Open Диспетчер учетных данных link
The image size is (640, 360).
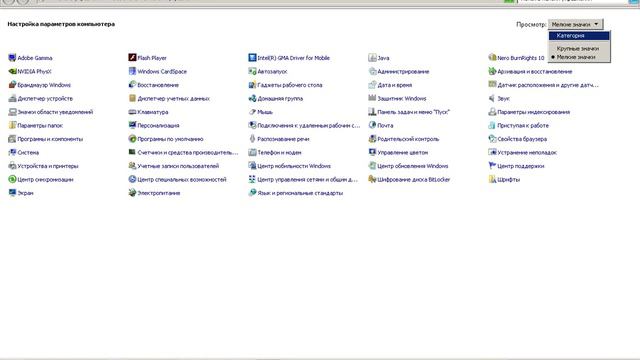(x=173, y=98)
